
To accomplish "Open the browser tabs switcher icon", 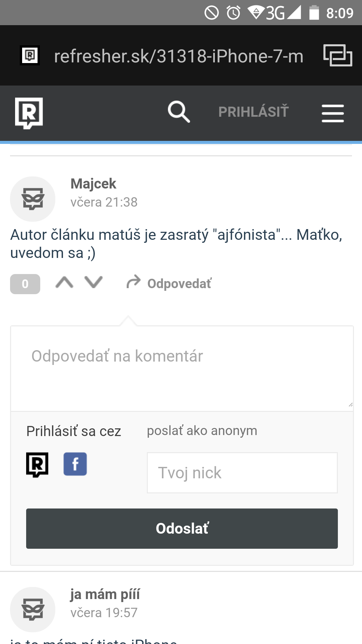I will coord(338,55).
